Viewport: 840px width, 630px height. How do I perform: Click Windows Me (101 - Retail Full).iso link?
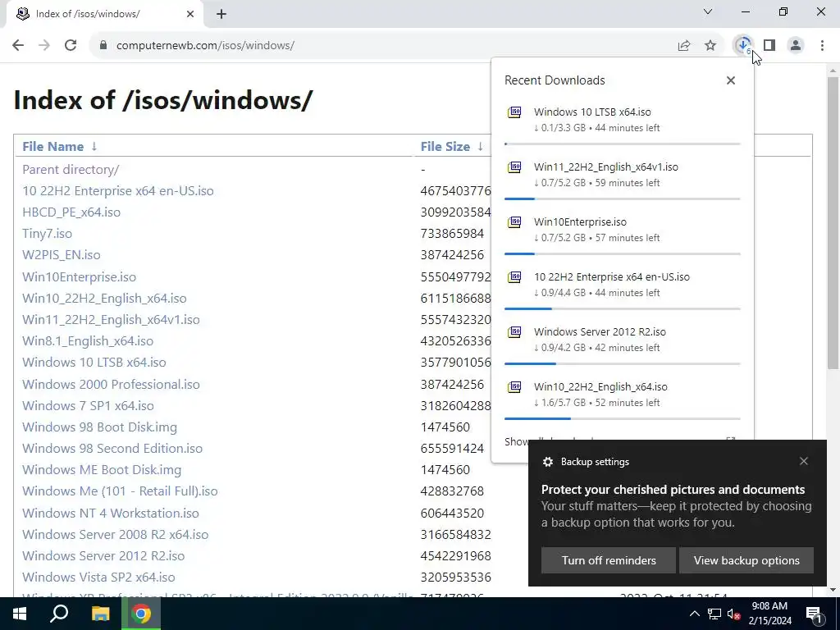120,491
